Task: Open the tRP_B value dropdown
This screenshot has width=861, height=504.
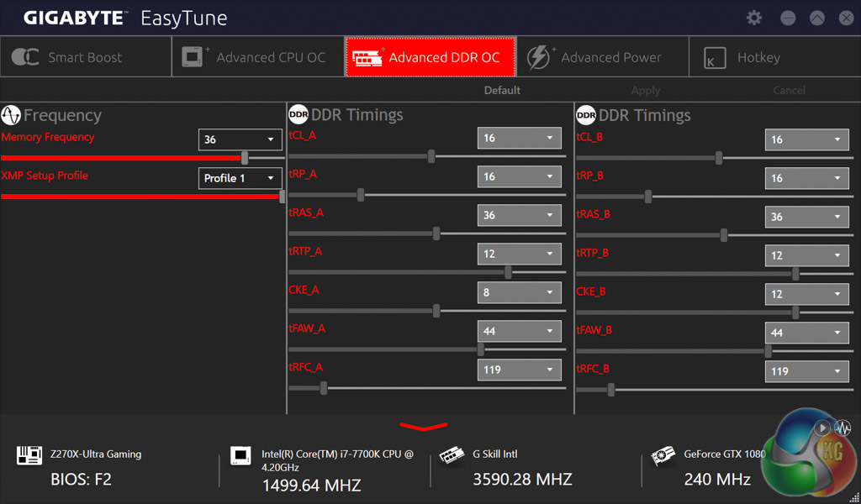Action: pyautogui.click(x=806, y=178)
